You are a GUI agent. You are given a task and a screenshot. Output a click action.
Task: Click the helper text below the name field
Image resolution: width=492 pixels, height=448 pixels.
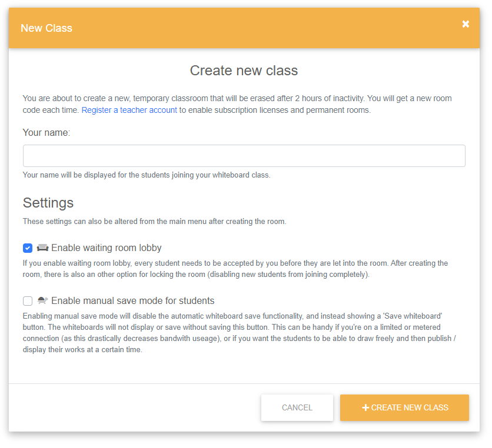pos(147,175)
